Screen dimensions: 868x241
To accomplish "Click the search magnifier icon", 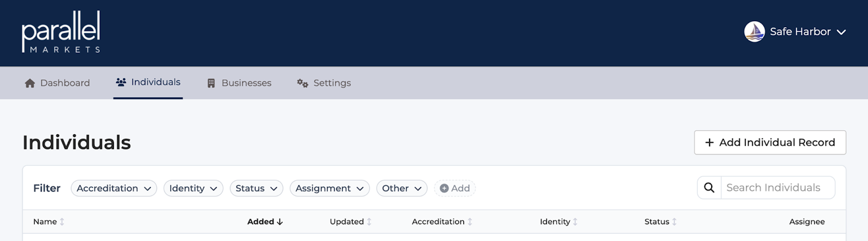I will pyautogui.click(x=709, y=188).
